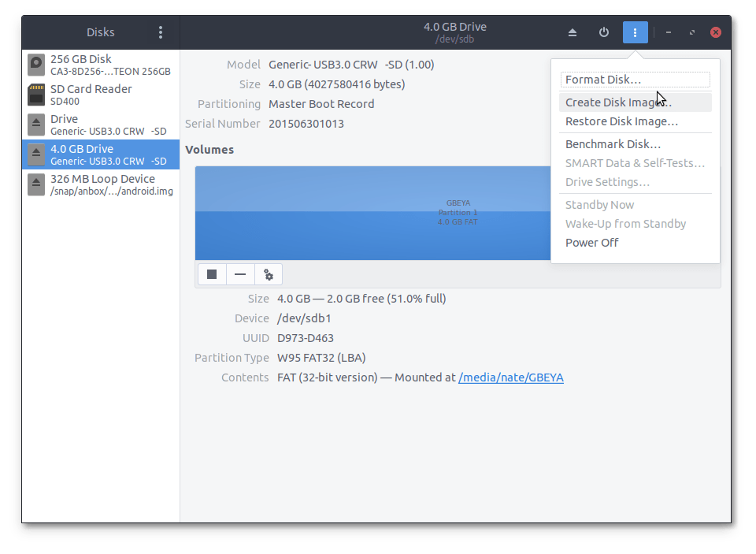This screenshot has height=554, width=756.
Task: Click the SD Card Reader icon in the sidebar
Action: coord(35,95)
